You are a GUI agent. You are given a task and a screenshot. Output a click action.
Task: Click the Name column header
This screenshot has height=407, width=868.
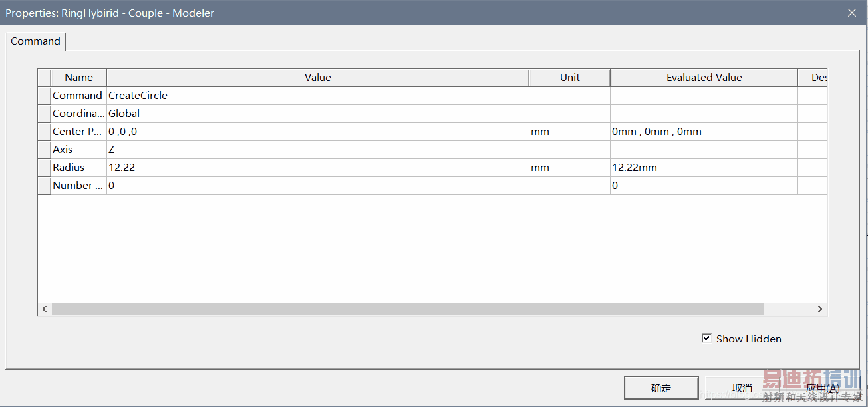[x=78, y=78]
